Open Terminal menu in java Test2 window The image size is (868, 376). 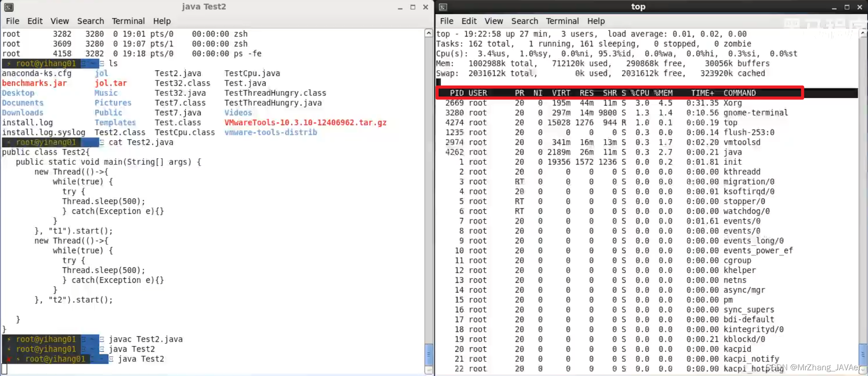point(128,21)
